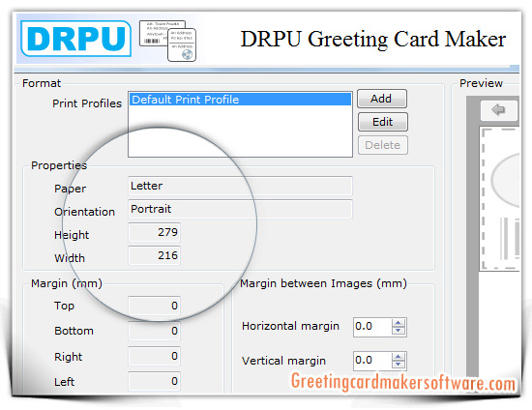Click the Paper field showing Letter
The height and width of the screenshot is (410, 532).
tap(240, 186)
